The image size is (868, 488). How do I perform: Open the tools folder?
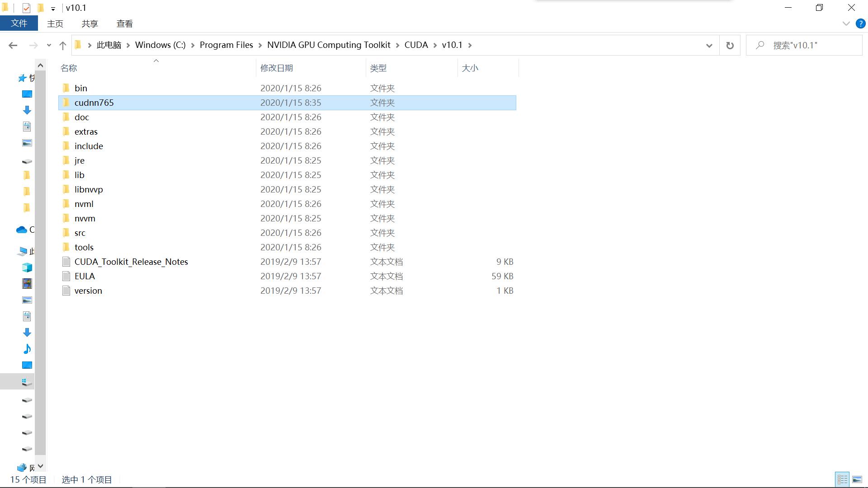point(84,247)
